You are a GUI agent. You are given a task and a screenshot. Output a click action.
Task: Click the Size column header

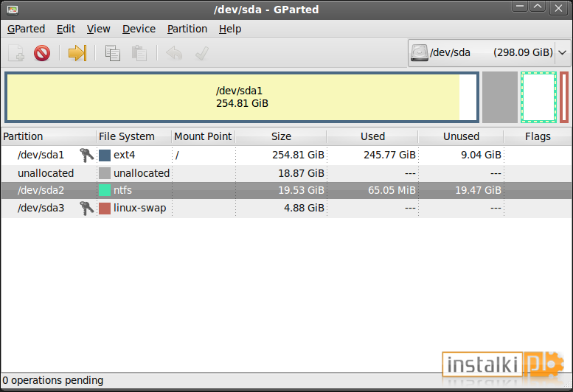(281, 136)
